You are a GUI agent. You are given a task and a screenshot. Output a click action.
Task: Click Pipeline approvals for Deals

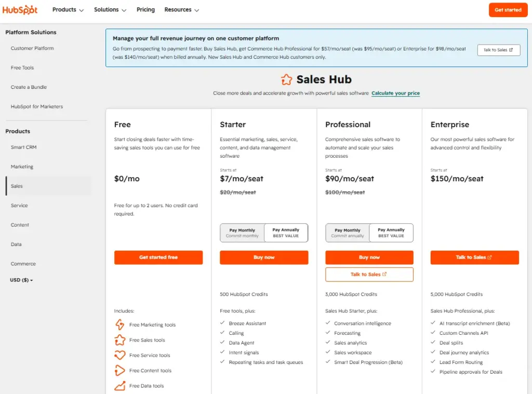click(x=471, y=372)
